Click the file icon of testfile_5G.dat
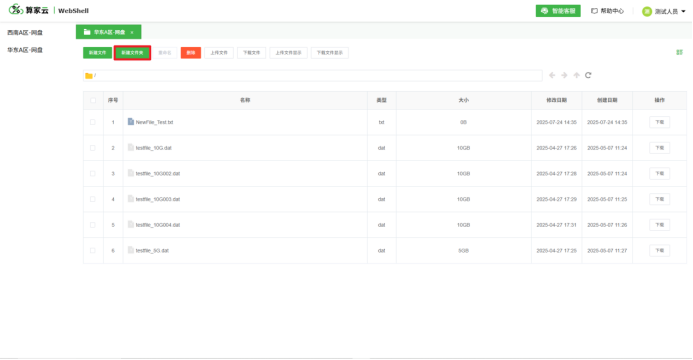This screenshot has width=693, height=360. coord(131,250)
